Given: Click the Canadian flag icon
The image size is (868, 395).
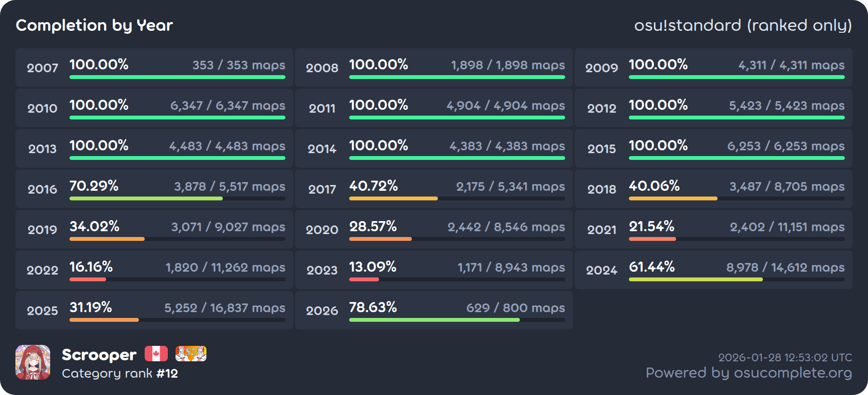Looking at the screenshot, I should (156, 354).
